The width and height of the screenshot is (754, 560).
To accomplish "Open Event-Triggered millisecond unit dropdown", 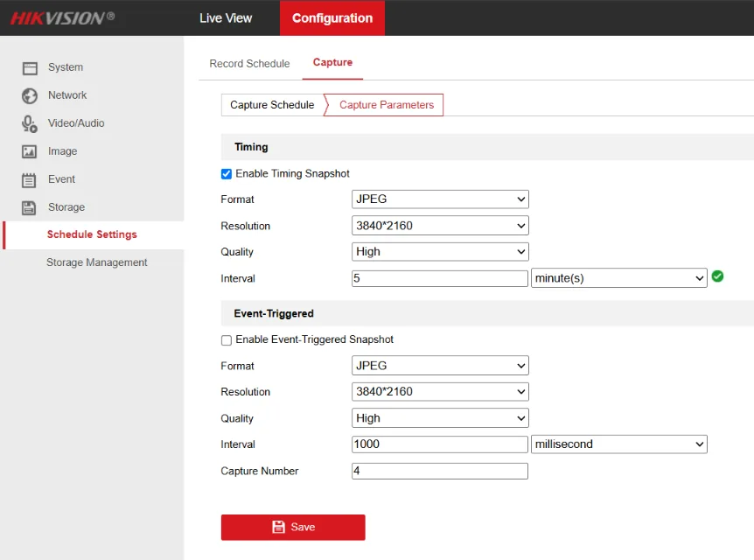I will (619, 444).
